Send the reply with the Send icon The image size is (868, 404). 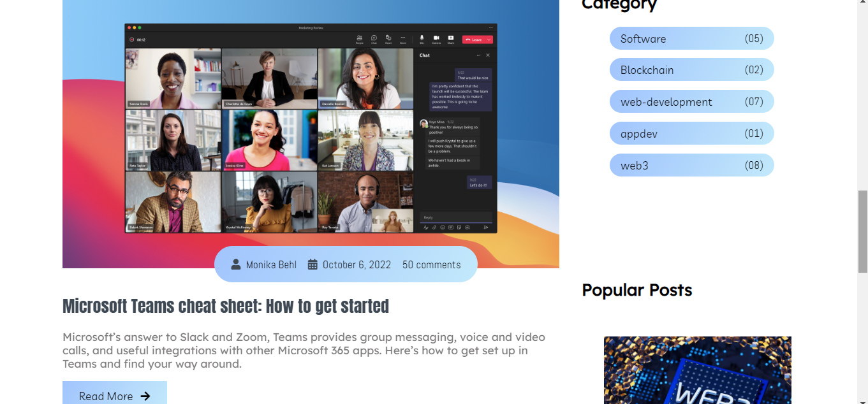click(x=486, y=227)
